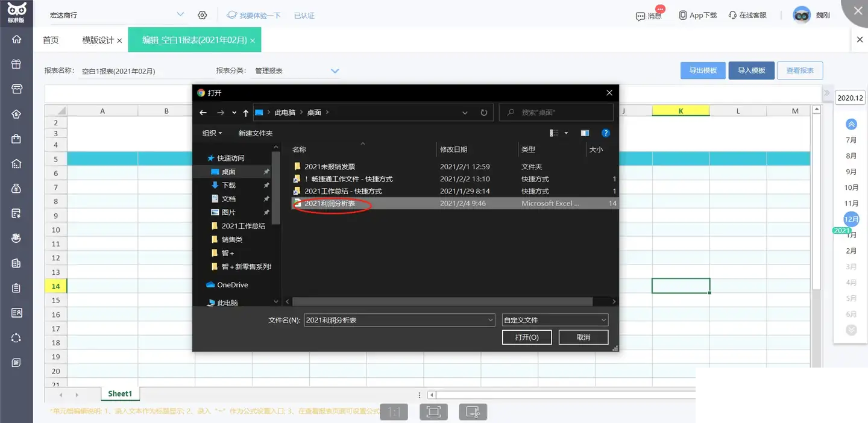Screen dimensions: 868x423
Task: Sort by 修改日期 column header
Action: click(453, 149)
